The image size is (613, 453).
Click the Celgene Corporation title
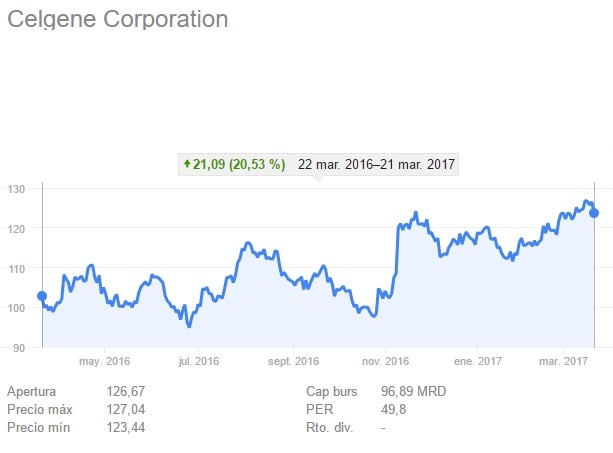coord(118,19)
